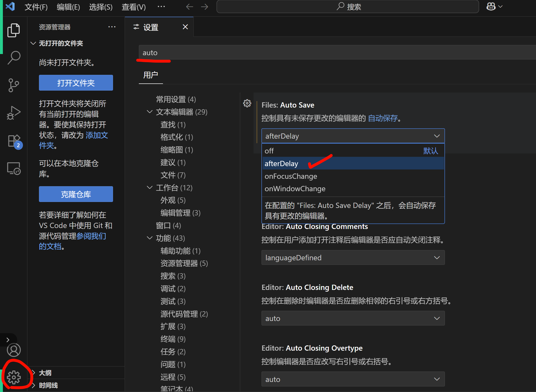Click the gear icon beside Files: Auto Save
This screenshot has height=392, width=536.
[247, 103]
